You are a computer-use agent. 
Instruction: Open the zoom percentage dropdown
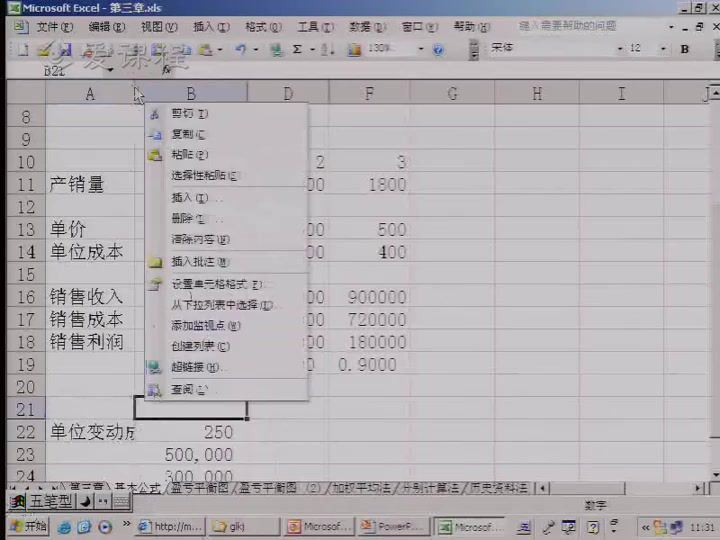click(x=421, y=49)
